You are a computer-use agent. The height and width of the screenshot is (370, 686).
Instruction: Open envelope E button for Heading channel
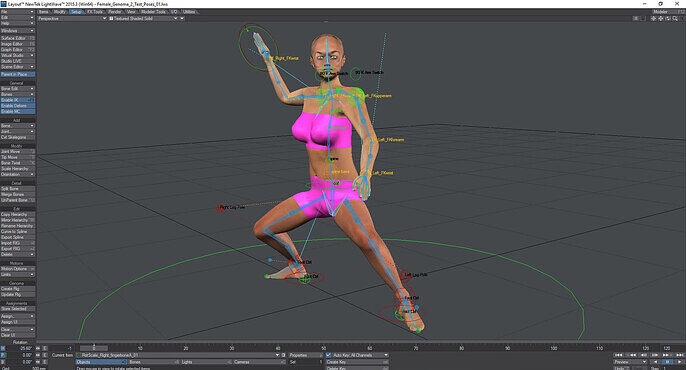(x=44, y=349)
